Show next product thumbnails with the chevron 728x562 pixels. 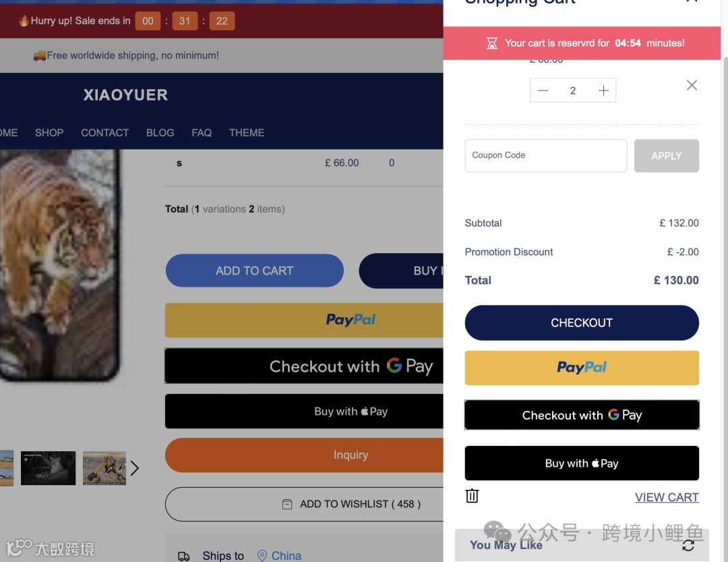(x=135, y=468)
